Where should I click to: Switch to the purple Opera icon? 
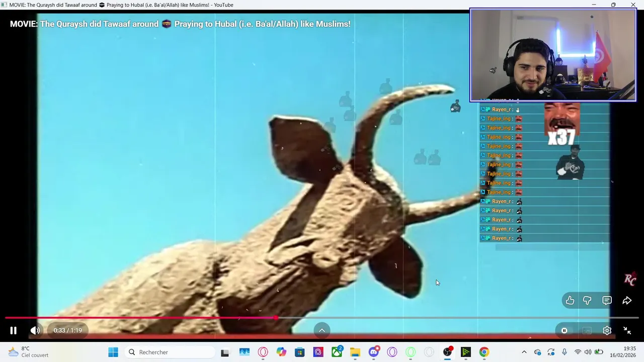[392, 352]
